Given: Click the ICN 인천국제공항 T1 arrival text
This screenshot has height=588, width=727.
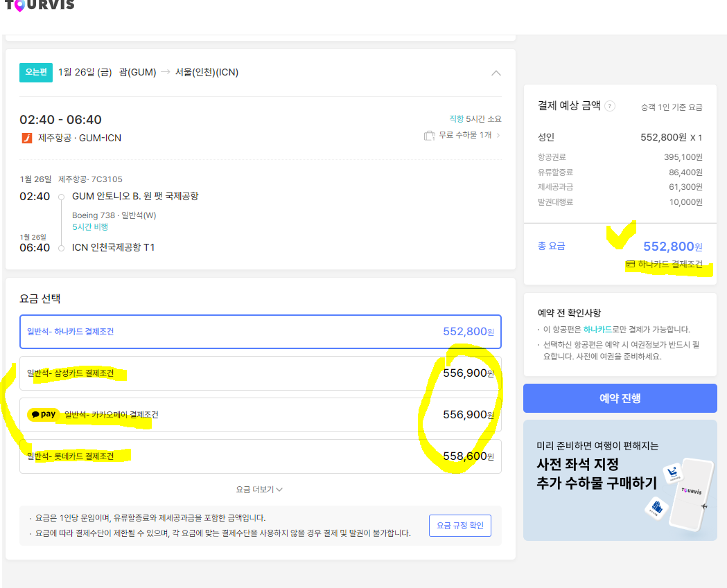Looking at the screenshot, I should click(113, 247).
